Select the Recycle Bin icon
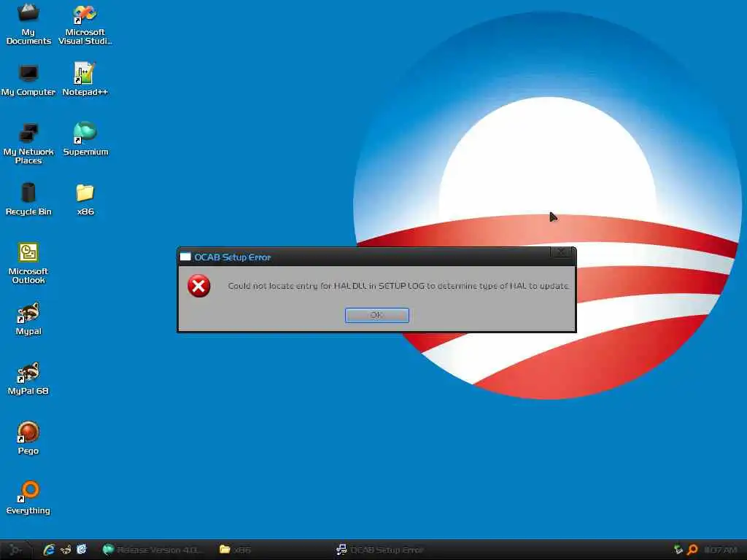This screenshot has width=747, height=560. [28, 199]
